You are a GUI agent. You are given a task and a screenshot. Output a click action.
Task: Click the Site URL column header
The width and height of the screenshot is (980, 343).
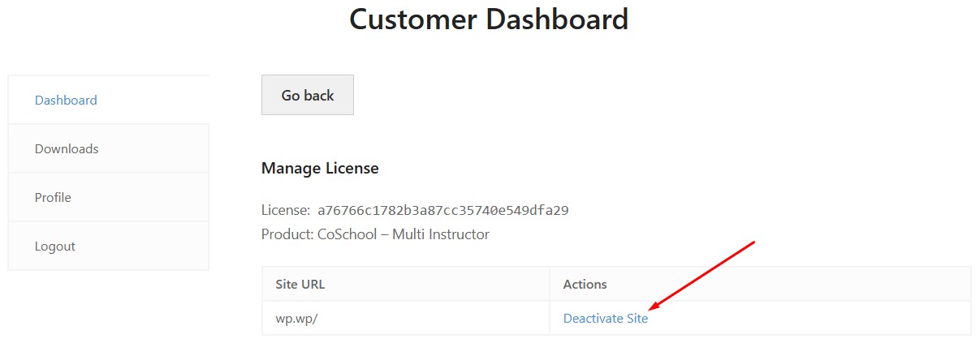point(300,284)
